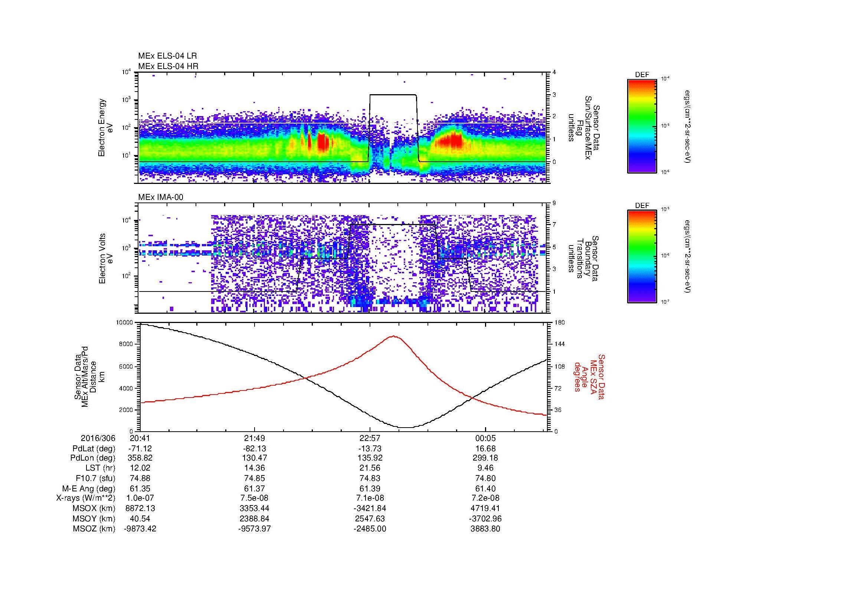Click the time tick '22:57'
Image resolution: width=868 pixels, height=613 pixels.
(370, 438)
